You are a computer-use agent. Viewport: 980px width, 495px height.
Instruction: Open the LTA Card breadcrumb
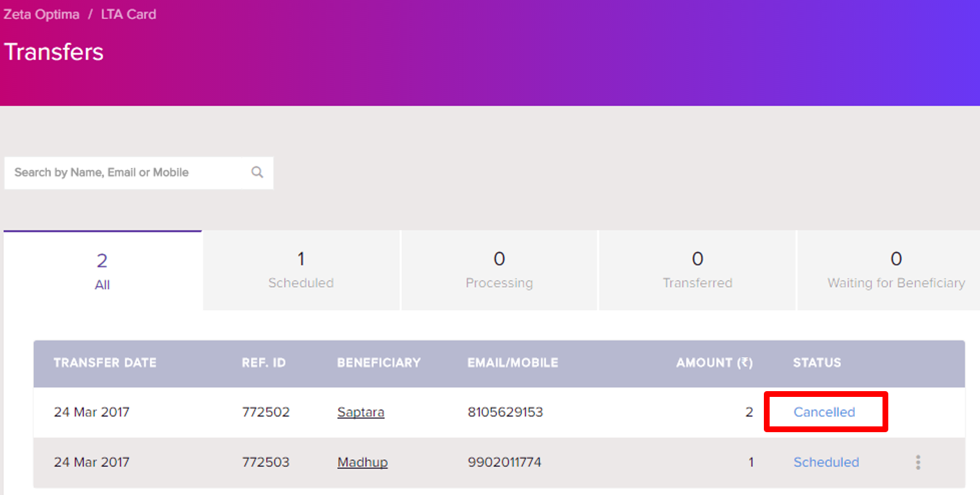tap(128, 14)
